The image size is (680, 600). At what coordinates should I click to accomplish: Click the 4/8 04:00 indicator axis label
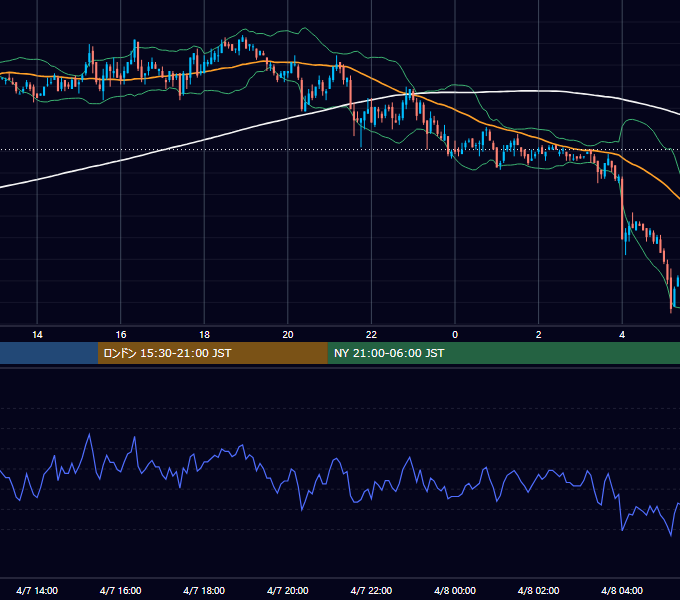click(x=622, y=590)
